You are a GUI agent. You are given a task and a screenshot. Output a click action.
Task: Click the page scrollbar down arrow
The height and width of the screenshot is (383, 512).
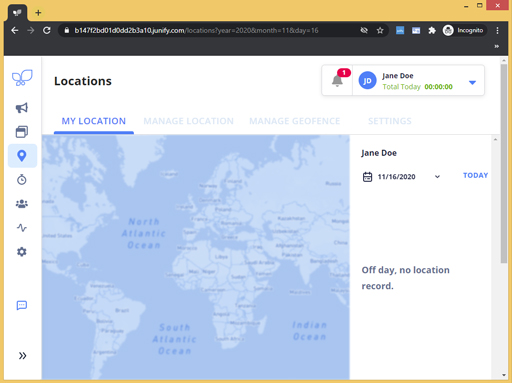[x=504, y=375]
